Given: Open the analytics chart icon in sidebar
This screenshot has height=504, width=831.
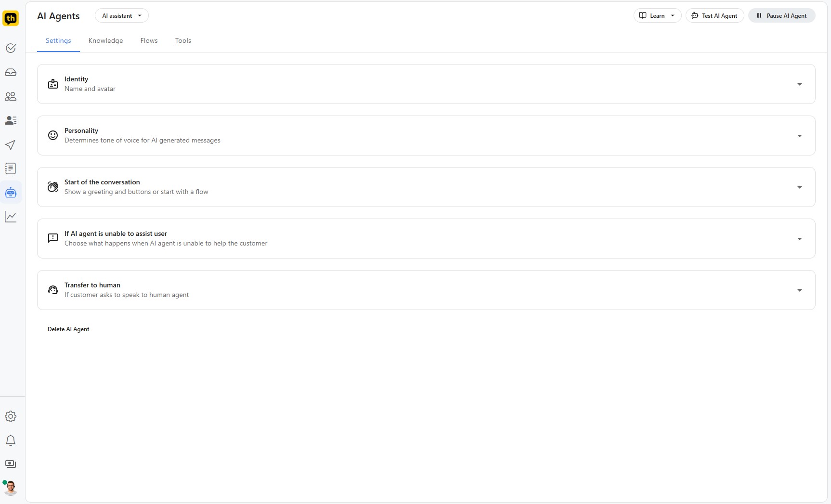Looking at the screenshot, I should pos(11,217).
